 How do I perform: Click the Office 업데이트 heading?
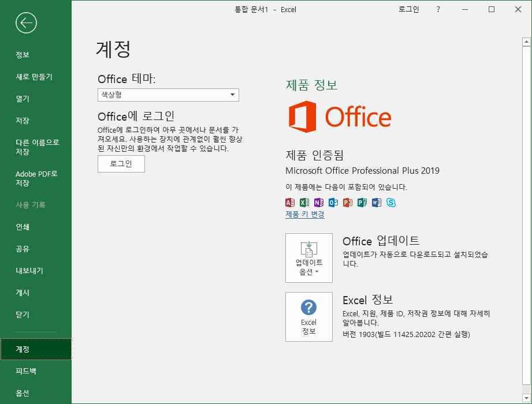(x=381, y=241)
